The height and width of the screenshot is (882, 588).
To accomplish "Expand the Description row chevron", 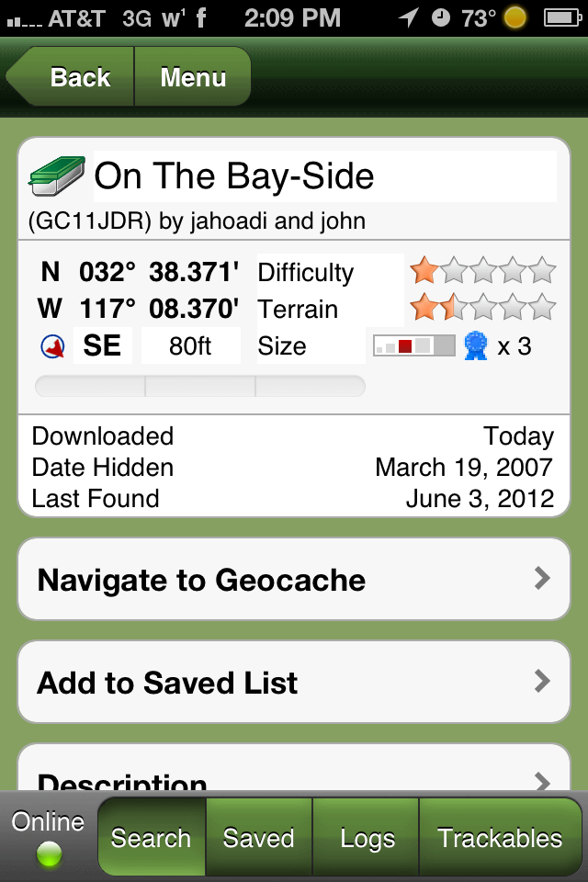I will [x=542, y=783].
